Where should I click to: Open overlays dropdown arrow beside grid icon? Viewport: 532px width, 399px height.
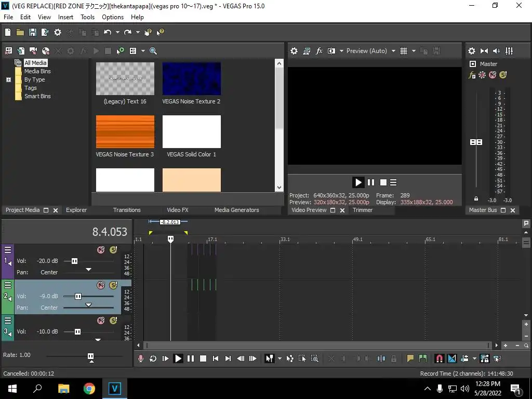[414, 51]
